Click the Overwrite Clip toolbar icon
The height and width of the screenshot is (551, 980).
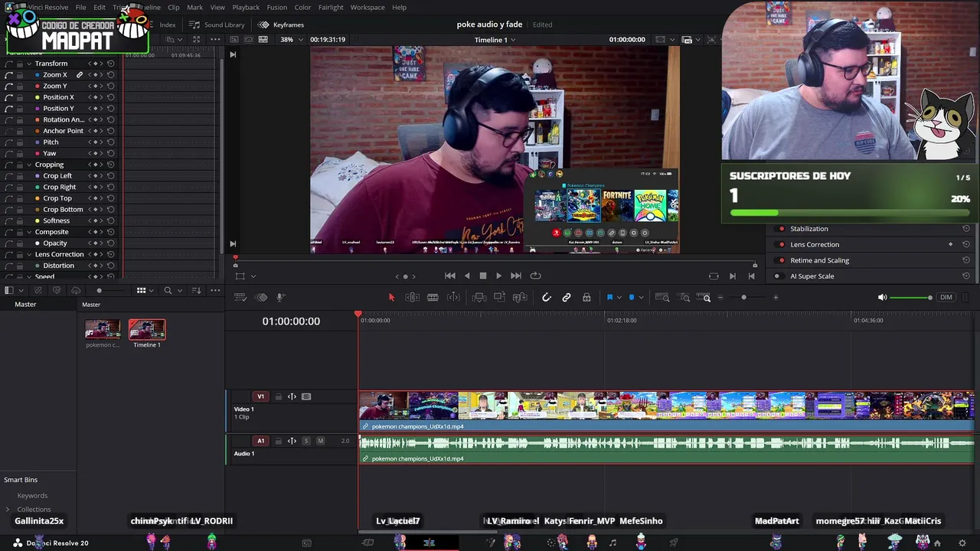coord(499,297)
